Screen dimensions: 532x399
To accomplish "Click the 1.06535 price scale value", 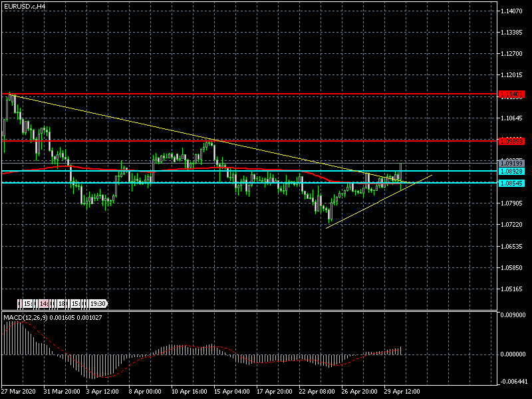I will click(511, 246).
